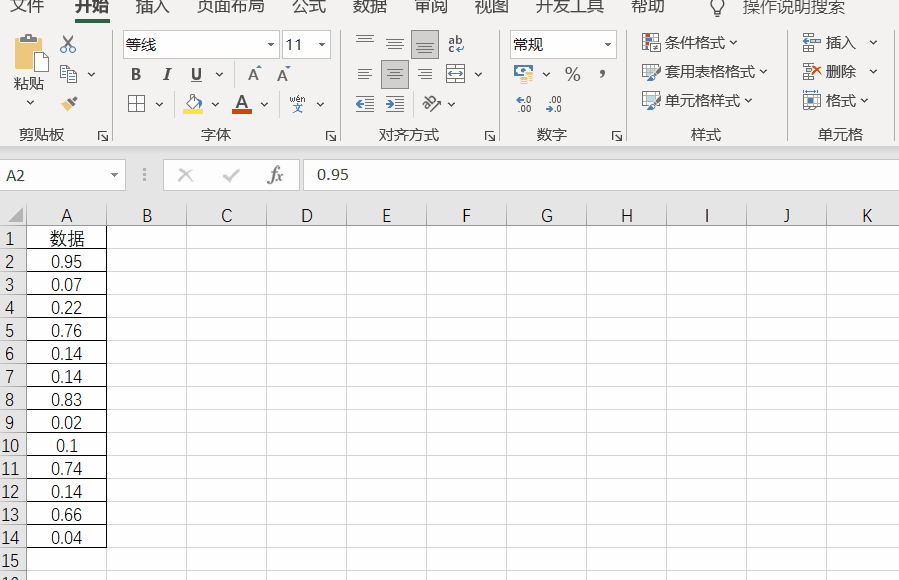
Task: Click the 插入 cells button
Action: click(x=829, y=42)
